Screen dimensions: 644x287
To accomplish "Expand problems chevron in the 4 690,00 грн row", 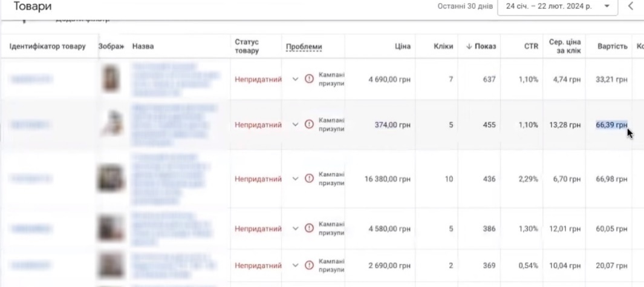I will pyautogui.click(x=295, y=79).
